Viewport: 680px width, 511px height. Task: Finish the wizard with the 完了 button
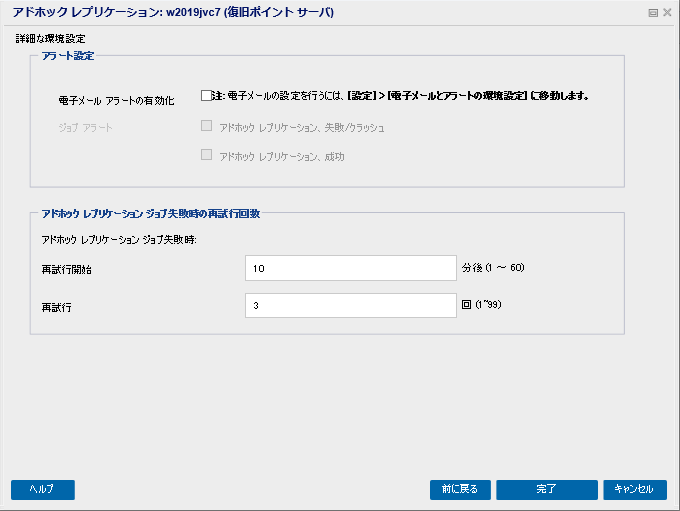coord(546,489)
